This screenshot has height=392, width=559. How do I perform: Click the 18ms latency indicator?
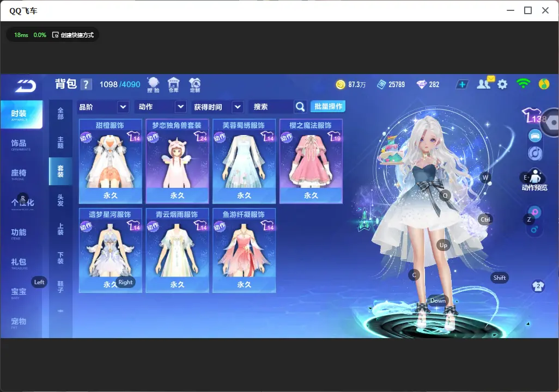pyautogui.click(x=21, y=35)
